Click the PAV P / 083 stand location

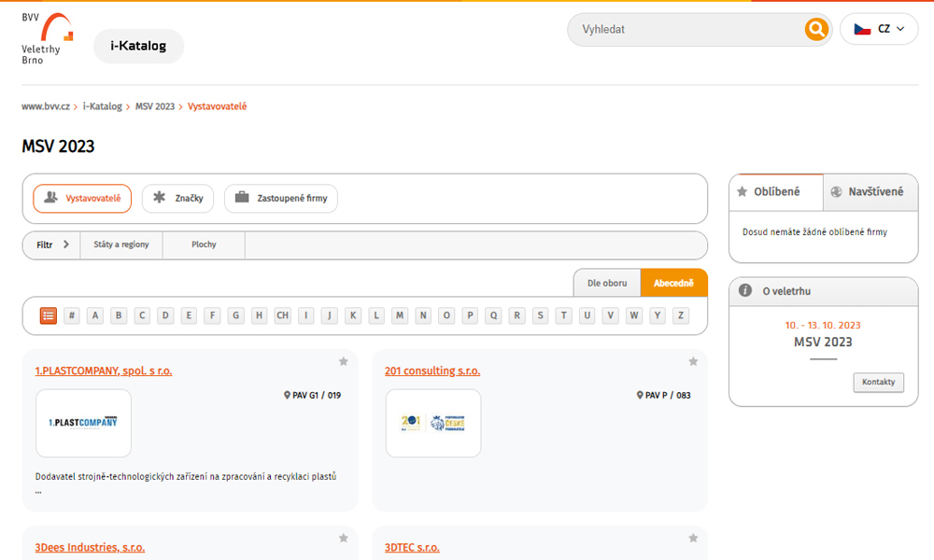coord(663,395)
